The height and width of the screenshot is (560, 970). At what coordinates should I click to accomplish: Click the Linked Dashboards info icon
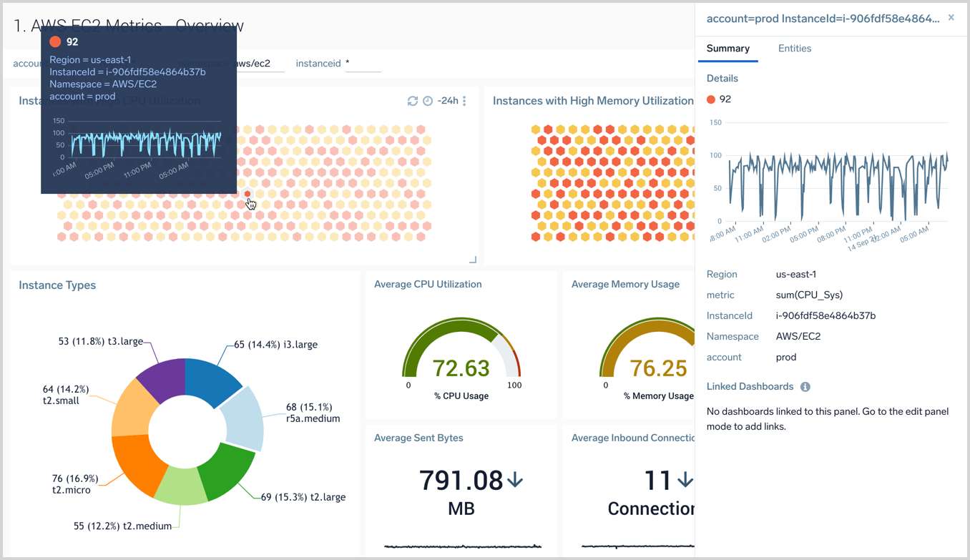pyautogui.click(x=805, y=387)
